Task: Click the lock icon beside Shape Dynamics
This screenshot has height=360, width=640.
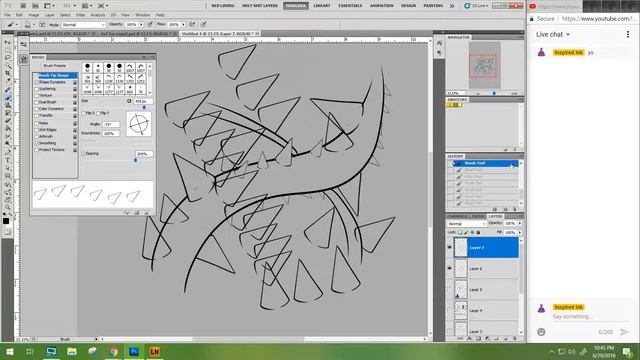Action: 75,82
